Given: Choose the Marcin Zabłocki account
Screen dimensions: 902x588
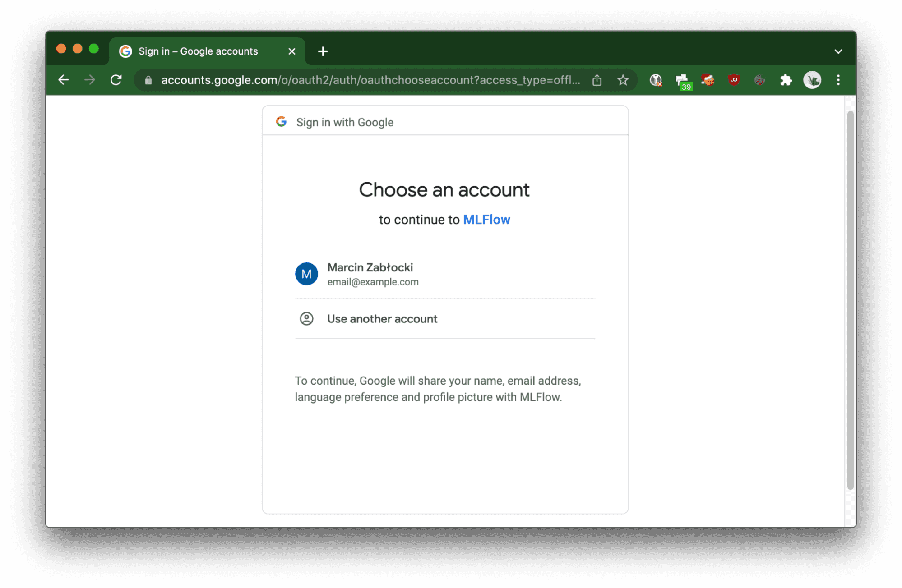Looking at the screenshot, I should tap(445, 274).
